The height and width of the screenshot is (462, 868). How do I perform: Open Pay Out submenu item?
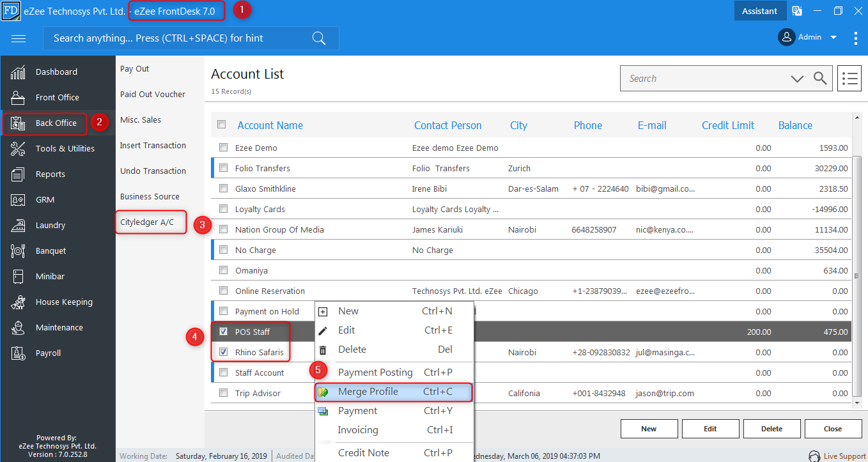(135, 69)
